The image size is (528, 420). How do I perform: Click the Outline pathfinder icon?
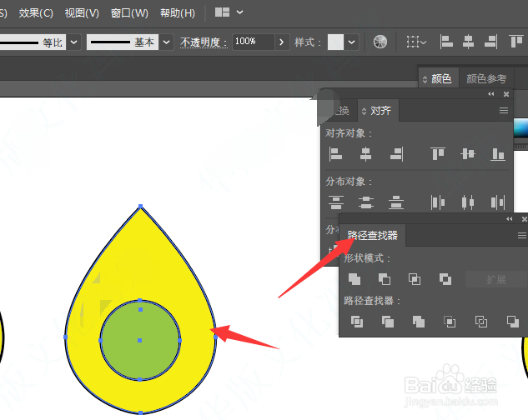tap(480, 322)
